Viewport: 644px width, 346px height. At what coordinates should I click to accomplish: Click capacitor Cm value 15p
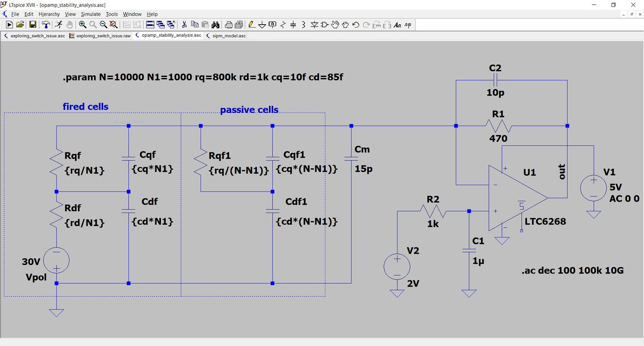point(364,169)
